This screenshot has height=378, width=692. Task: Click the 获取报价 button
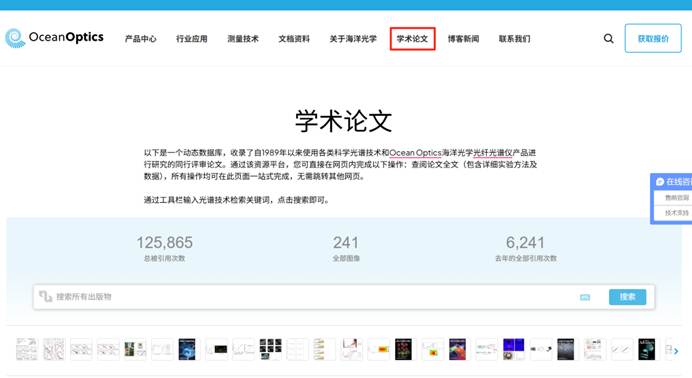(653, 38)
